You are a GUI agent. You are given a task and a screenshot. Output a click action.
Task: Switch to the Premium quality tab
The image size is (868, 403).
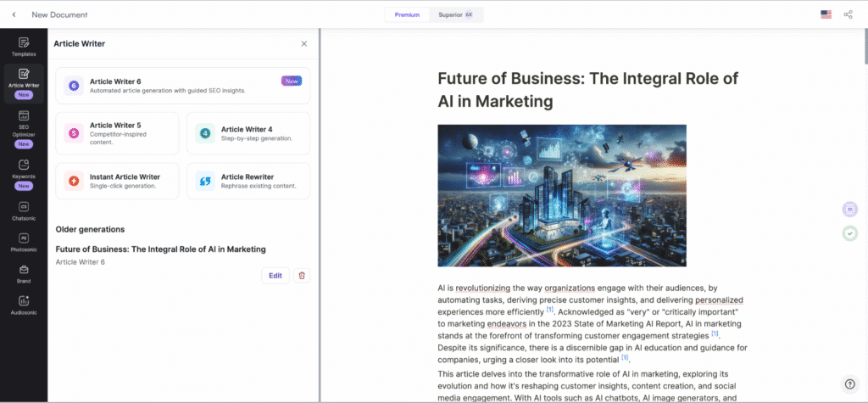(x=407, y=14)
